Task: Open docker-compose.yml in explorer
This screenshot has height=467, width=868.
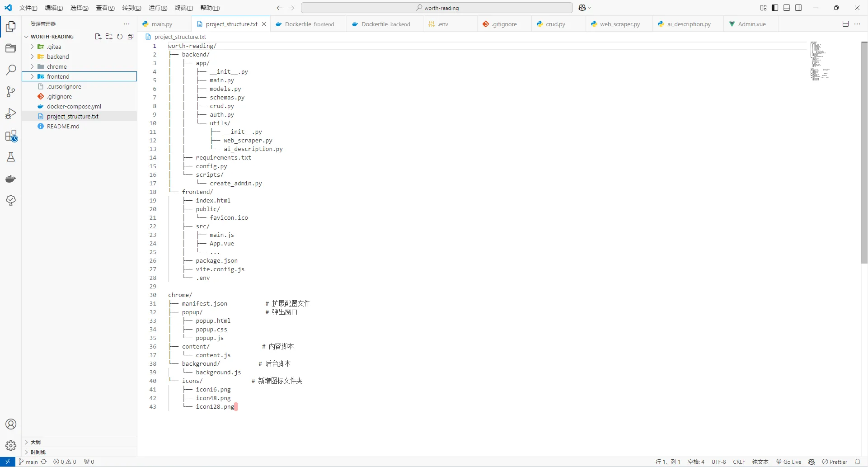Action: click(x=79, y=106)
